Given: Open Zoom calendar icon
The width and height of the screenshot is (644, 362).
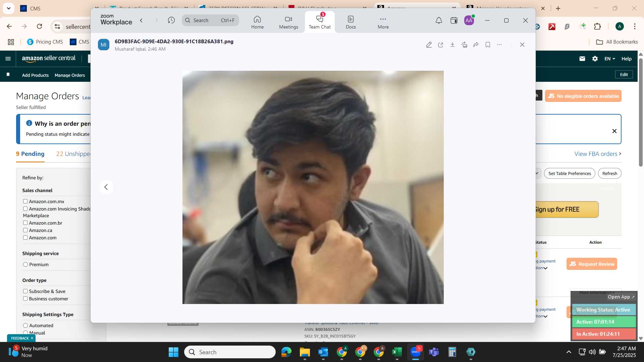Looking at the screenshot, I should (454, 20).
